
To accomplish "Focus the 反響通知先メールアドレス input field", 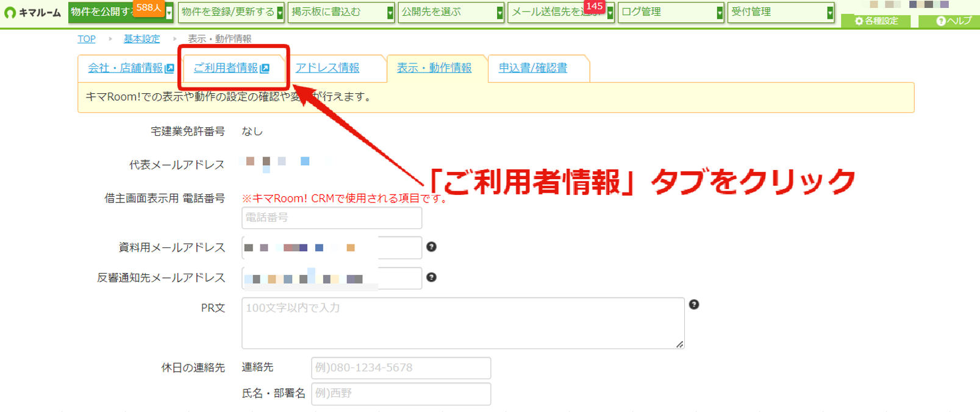I will [x=332, y=278].
